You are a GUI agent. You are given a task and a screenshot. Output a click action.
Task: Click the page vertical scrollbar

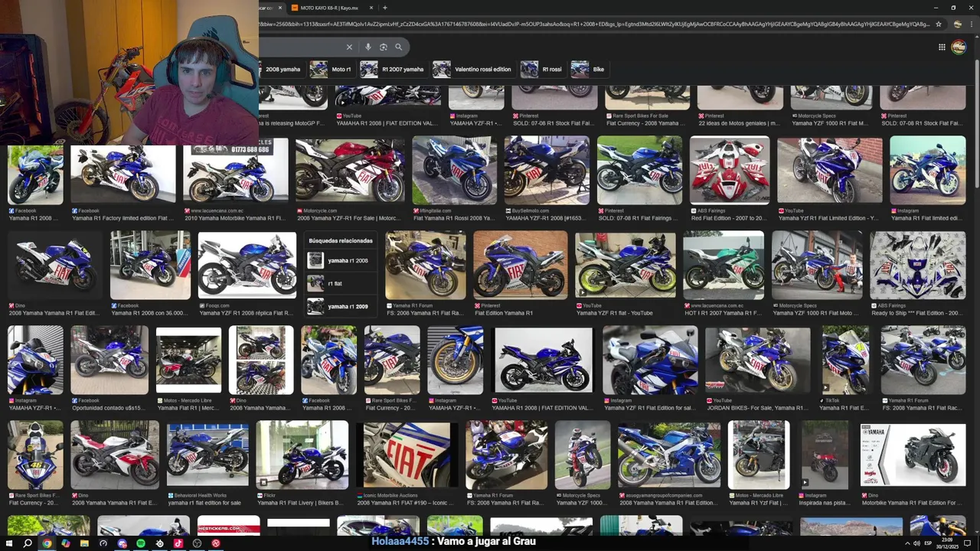pos(976,122)
